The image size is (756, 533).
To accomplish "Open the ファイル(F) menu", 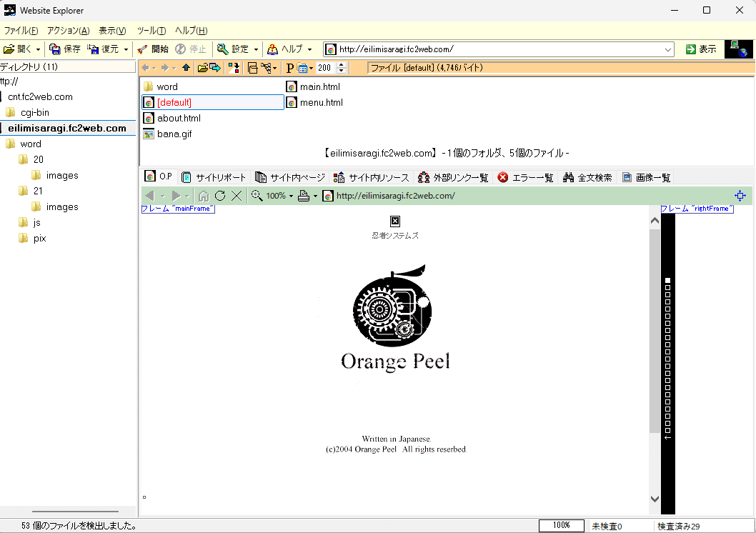I will [21, 30].
